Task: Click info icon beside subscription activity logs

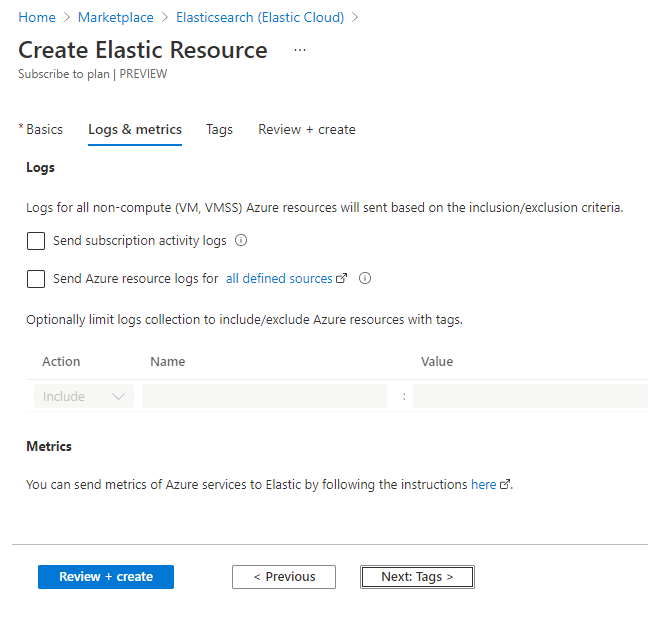Action: (x=241, y=241)
